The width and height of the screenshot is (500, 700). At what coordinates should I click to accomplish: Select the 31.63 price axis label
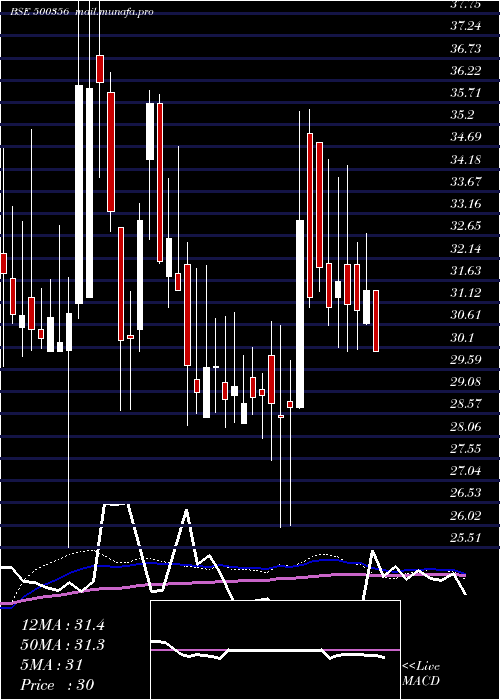tap(466, 271)
